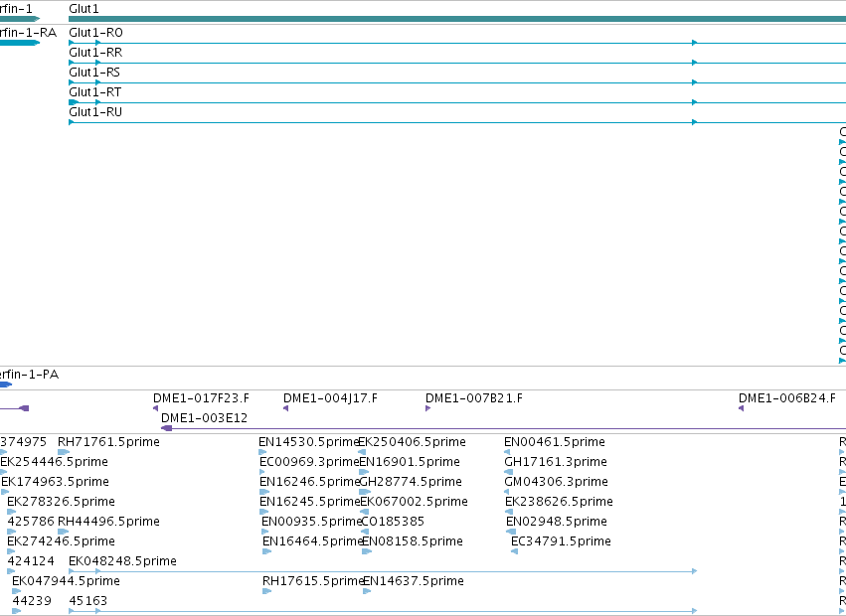846x616 pixels.
Task: Select the EN08158.5prime EST label
Action: coord(413,541)
